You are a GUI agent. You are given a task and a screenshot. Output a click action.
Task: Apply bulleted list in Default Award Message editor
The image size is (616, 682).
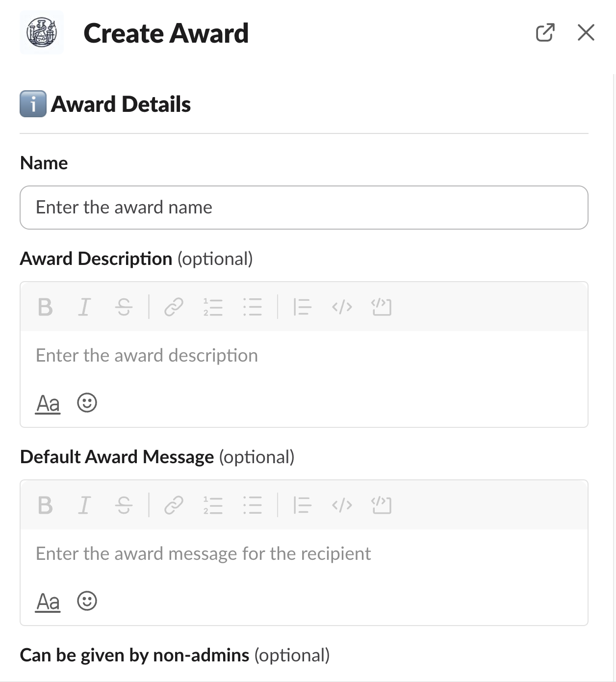coord(253,505)
